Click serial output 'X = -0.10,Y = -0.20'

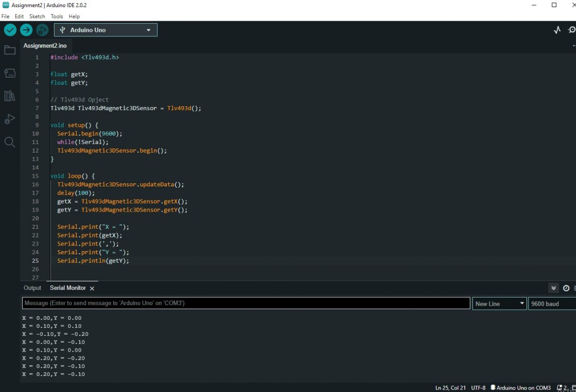pyautogui.click(x=55, y=334)
